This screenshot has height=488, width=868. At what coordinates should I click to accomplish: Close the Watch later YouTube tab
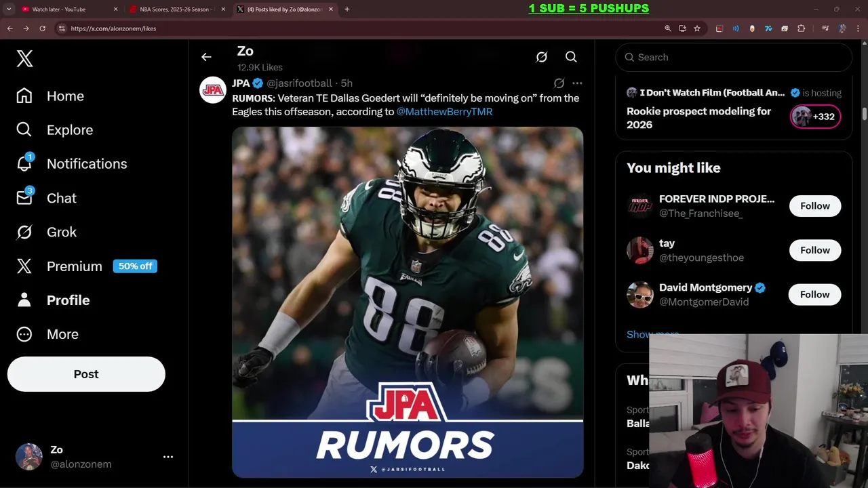(x=115, y=9)
